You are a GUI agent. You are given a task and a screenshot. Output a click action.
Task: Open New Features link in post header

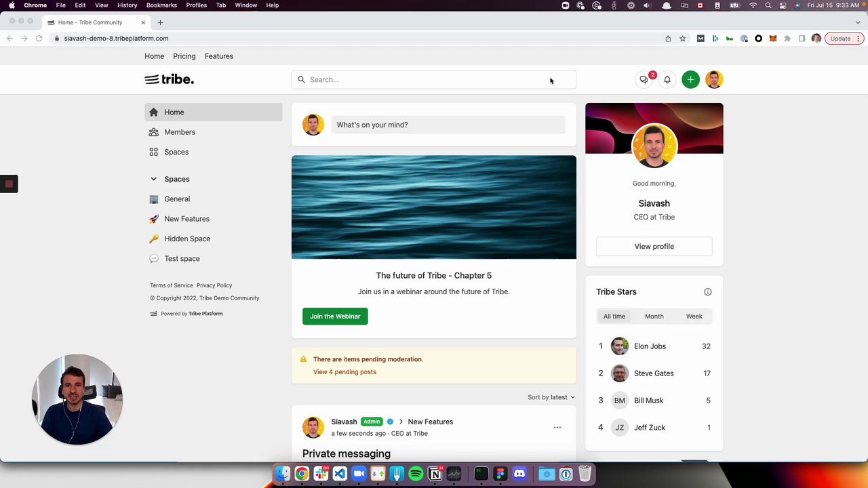point(431,422)
